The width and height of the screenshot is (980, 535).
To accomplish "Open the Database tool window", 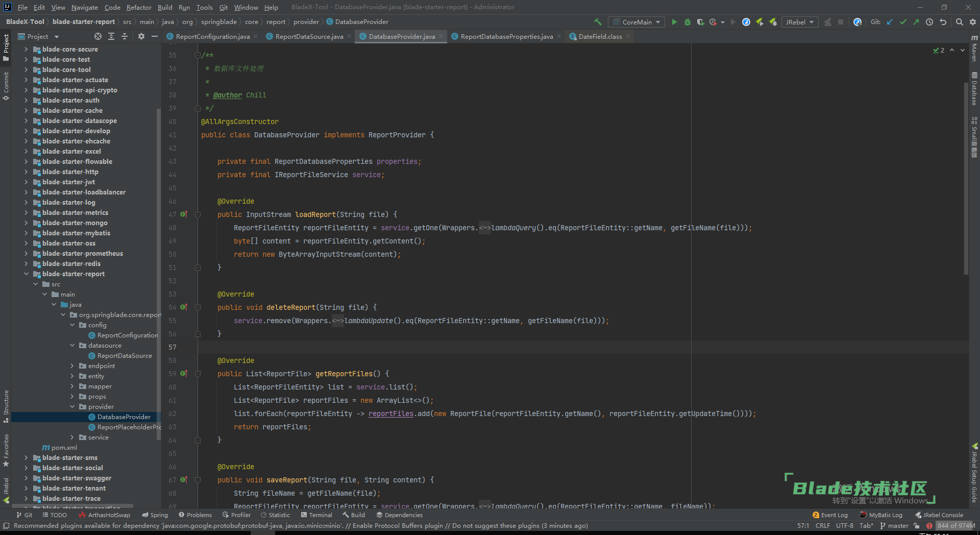I will 974,89.
